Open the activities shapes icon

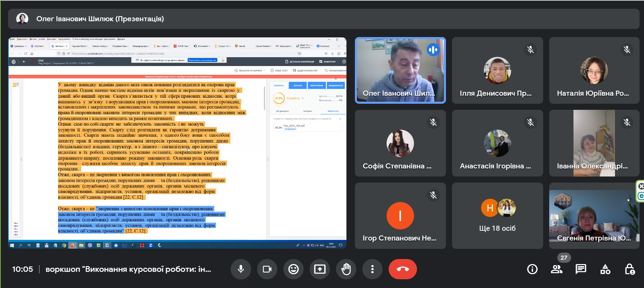pos(605,269)
